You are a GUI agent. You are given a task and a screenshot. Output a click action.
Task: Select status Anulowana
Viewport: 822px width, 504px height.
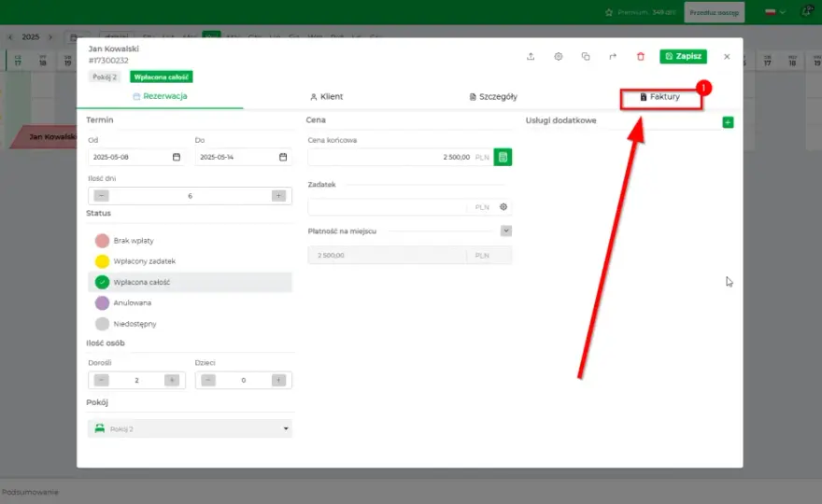[x=190, y=303]
